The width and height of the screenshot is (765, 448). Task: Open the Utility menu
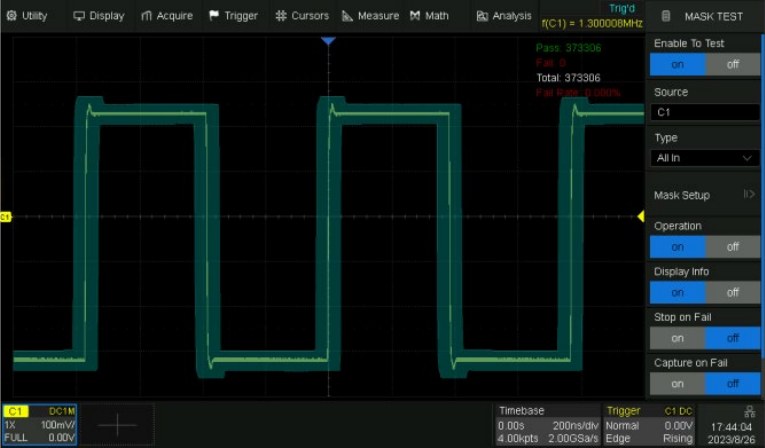point(27,16)
